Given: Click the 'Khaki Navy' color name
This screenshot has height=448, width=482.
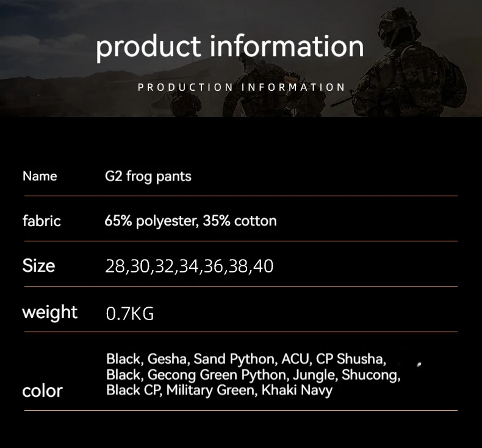Looking at the screenshot, I should pos(297,391).
